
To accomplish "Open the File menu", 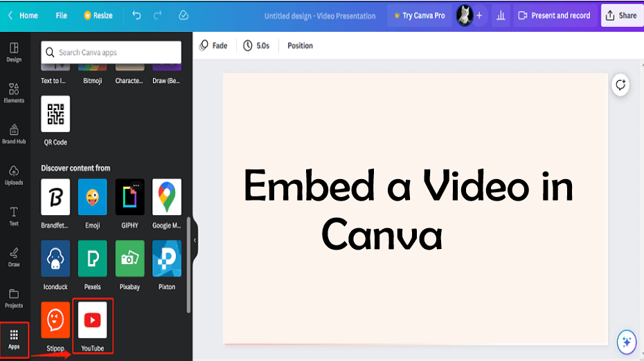I will (62, 15).
